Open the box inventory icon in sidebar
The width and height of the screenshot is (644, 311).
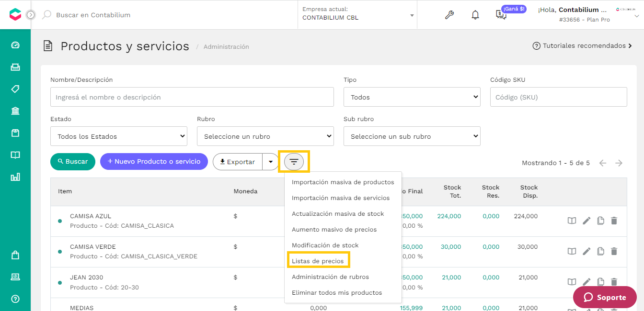15,133
